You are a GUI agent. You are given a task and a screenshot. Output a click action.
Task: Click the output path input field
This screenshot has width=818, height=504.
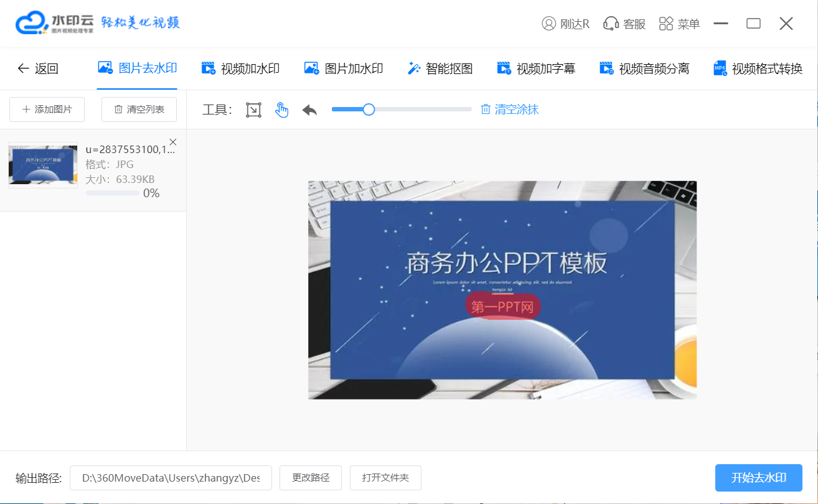tap(171, 478)
